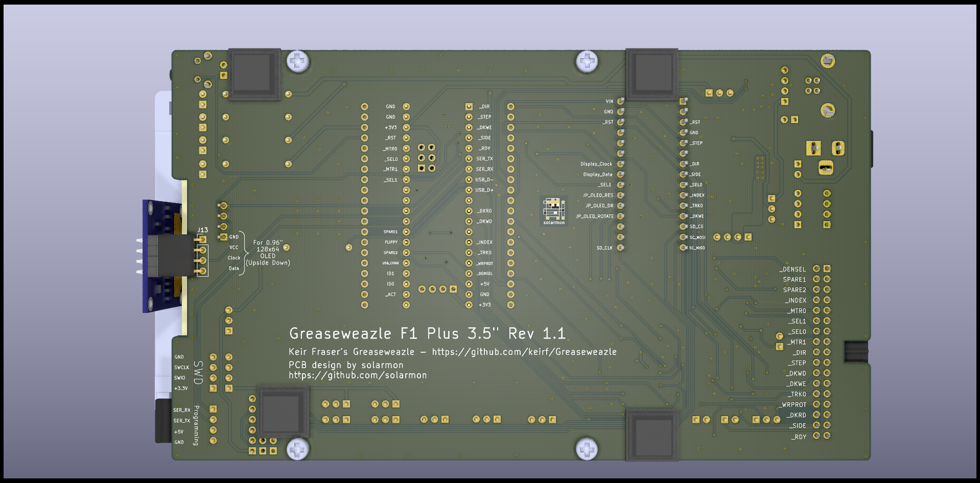The image size is (980, 483).
Task: Click the "Greaseweazle F1 Plus 3.5'' Rev 1.1" title text
Action: point(427,334)
